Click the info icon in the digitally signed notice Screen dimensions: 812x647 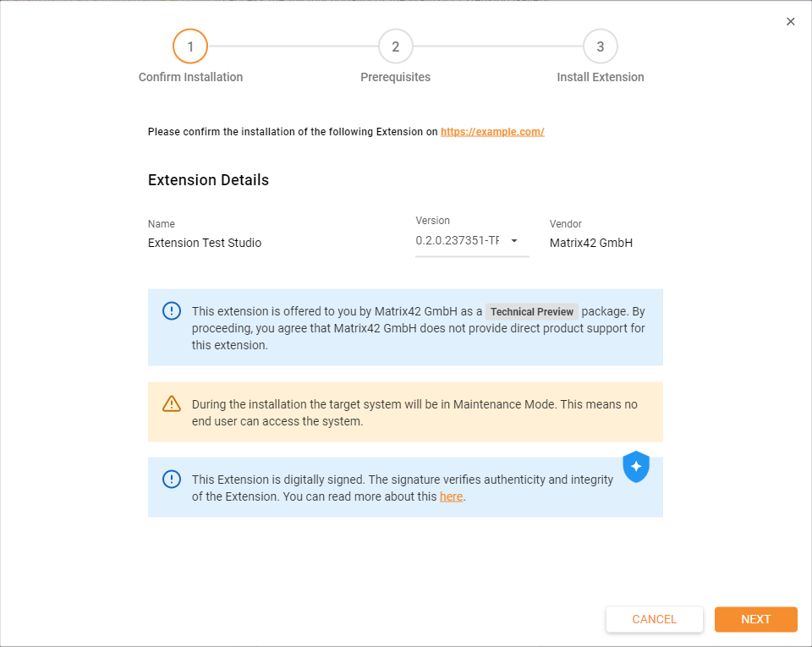172,480
